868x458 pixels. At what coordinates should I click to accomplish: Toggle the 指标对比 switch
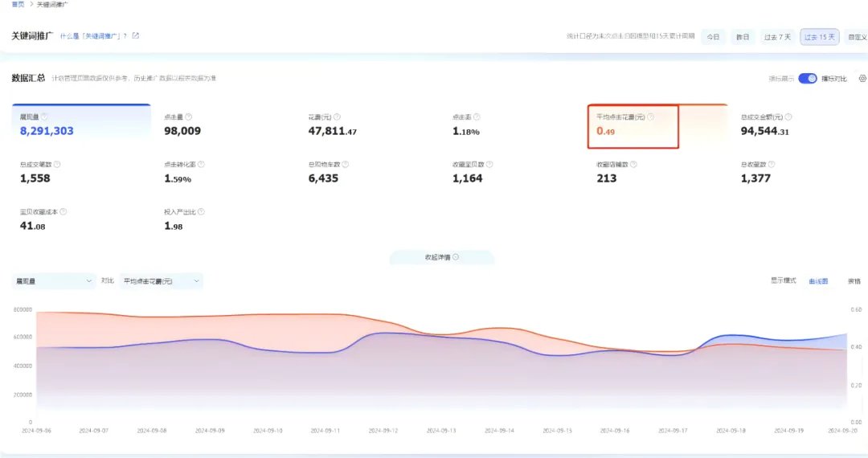[x=808, y=79]
